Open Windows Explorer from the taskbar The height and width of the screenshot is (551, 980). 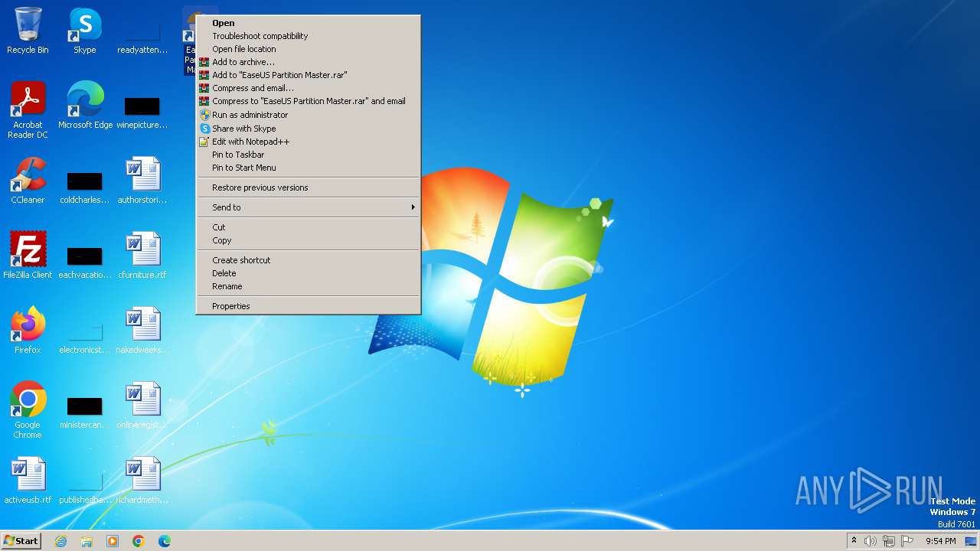tap(87, 541)
